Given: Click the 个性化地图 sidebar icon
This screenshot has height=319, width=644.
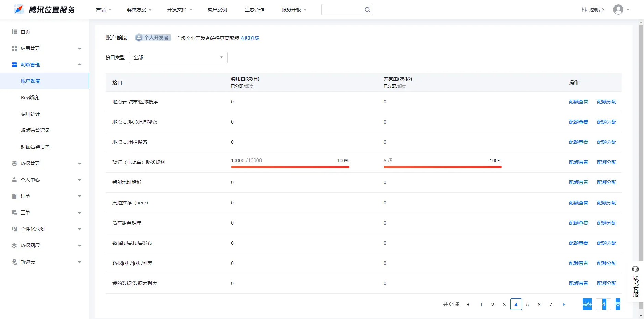Looking at the screenshot, I should 14,229.
